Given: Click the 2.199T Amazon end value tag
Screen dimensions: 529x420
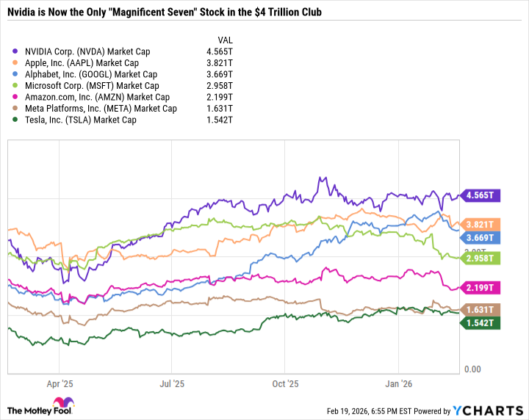Looking at the screenshot, I should [x=481, y=286].
